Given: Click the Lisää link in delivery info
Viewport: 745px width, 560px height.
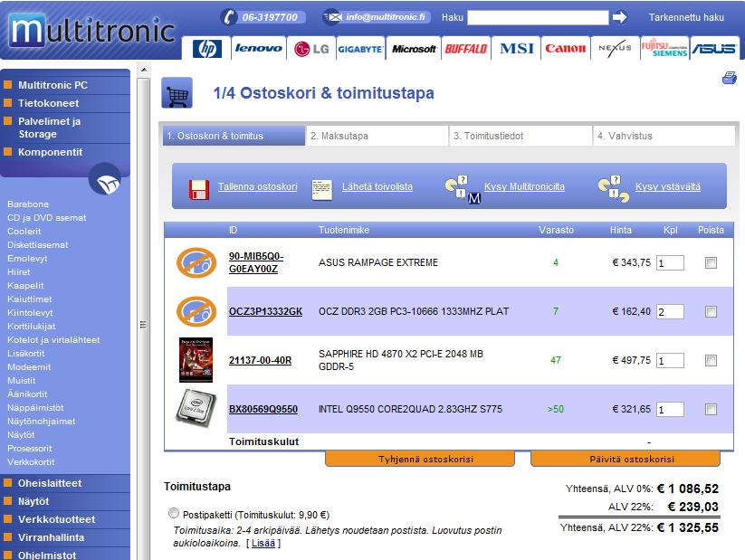Looking at the screenshot, I should pyautogui.click(x=263, y=543).
